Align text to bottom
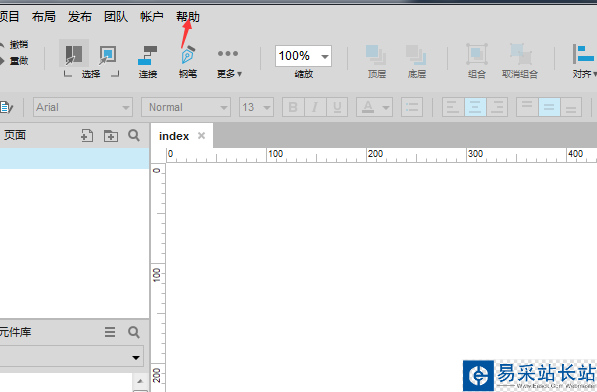Image resolution: width=597 pixels, height=392 pixels. click(x=571, y=107)
